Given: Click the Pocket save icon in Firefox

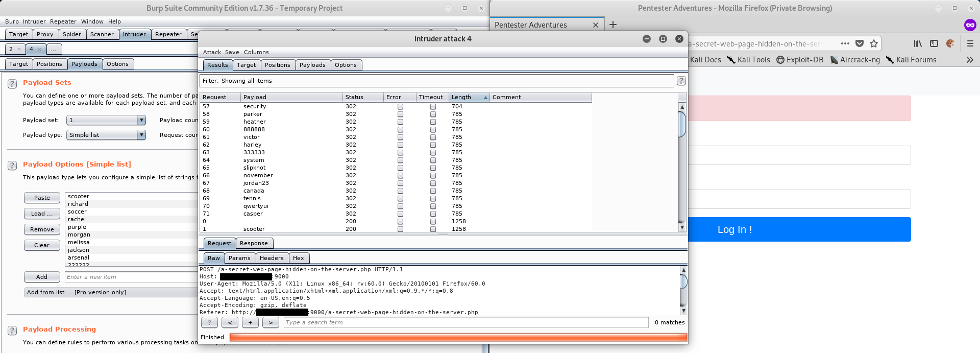Looking at the screenshot, I should tap(860, 43).
